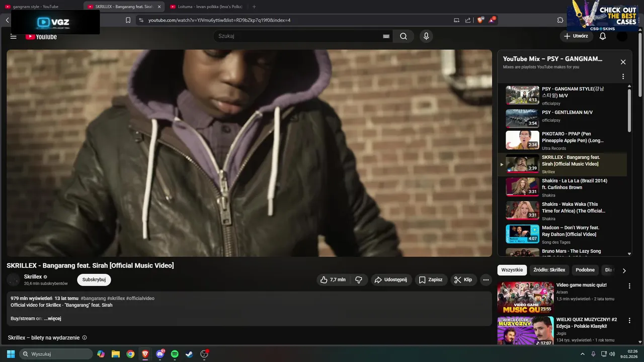This screenshot has width=644, height=362.
Task: Select the Wszystkie filter chip
Action: 512,270
